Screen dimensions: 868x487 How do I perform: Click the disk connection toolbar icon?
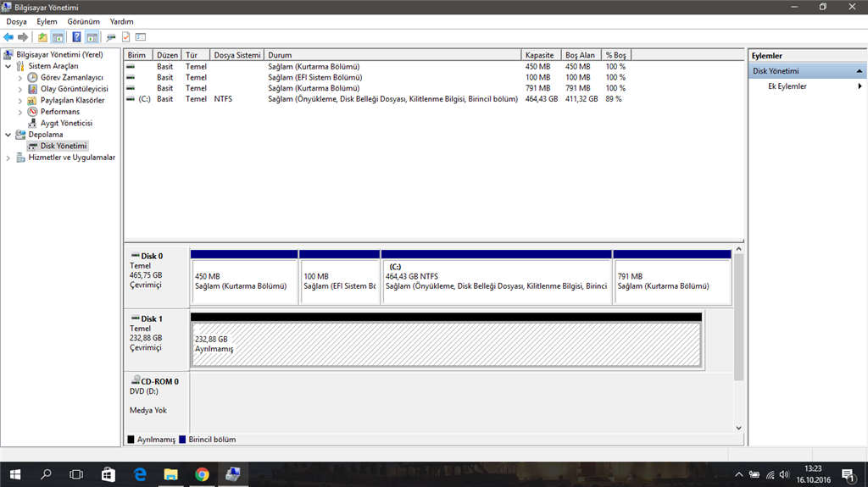pyautogui.click(x=111, y=37)
